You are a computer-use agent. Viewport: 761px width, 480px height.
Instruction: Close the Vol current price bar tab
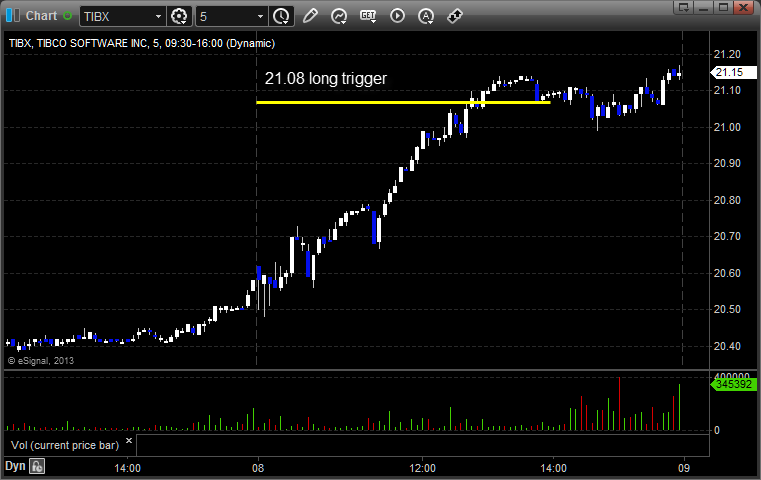point(129,441)
